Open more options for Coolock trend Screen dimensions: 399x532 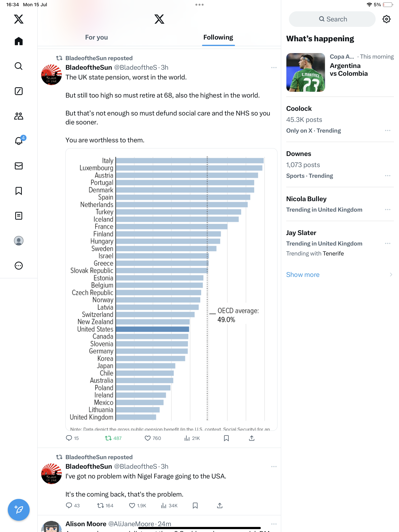pos(388,131)
